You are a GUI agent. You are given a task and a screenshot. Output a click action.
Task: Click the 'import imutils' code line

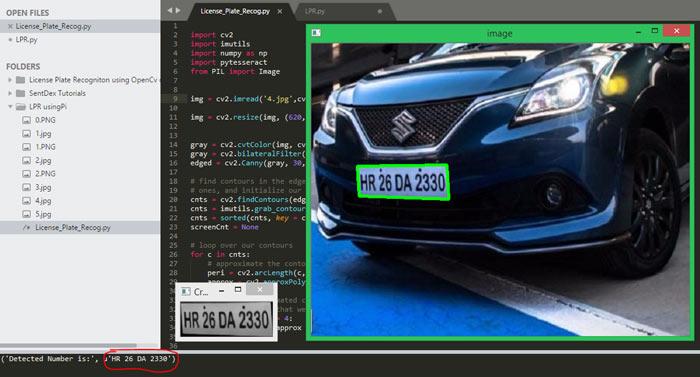coord(220,44)
